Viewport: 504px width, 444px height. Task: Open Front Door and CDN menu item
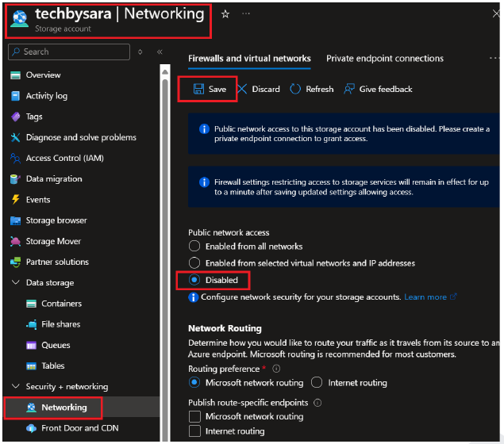click(x=82, y=428)
